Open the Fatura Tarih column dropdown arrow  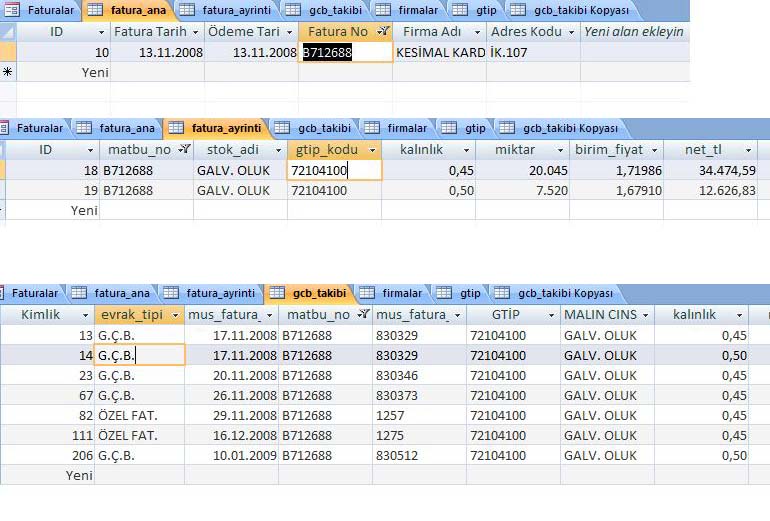(194, 32)
